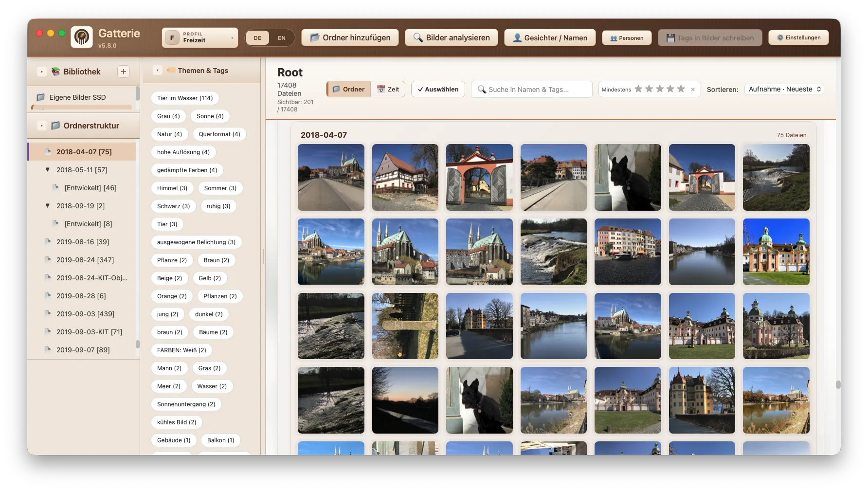868x491 pixels.
Task: Set minimum rating to three stars
Action: pyautogui.click(x=660, y=89)
